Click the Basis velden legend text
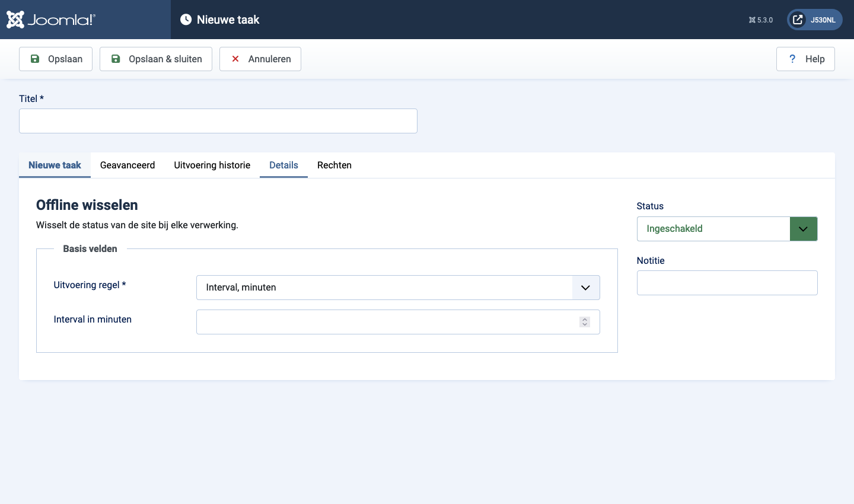Image resolution: width=854 pixels, height=504 pixels. [x=90, y=249]
